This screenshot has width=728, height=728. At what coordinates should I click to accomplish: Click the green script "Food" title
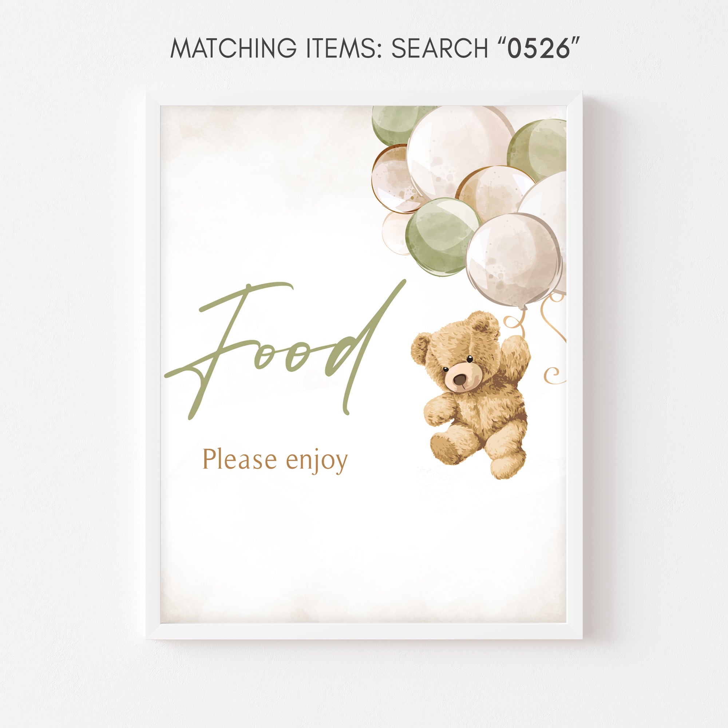coord(285,348)
